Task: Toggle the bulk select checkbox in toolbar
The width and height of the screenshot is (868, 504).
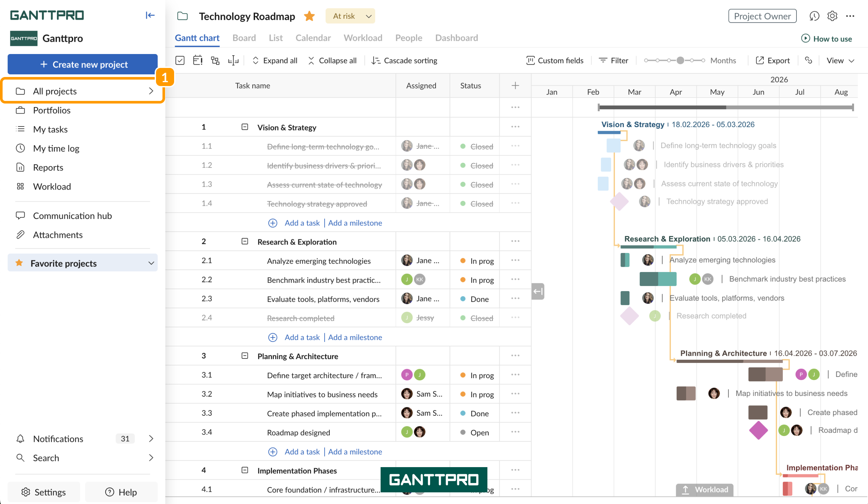Action: [180, 60]
